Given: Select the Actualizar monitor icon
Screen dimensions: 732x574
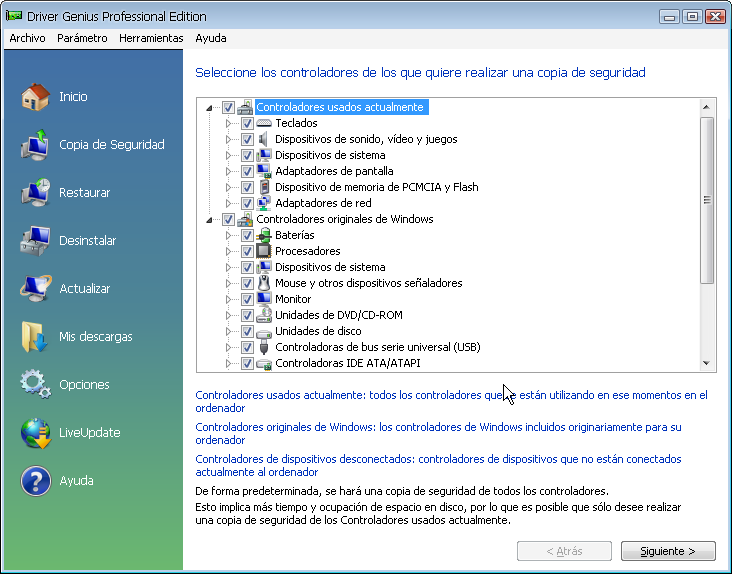Looking at the screenshot, I should click(x=35, y=288).
